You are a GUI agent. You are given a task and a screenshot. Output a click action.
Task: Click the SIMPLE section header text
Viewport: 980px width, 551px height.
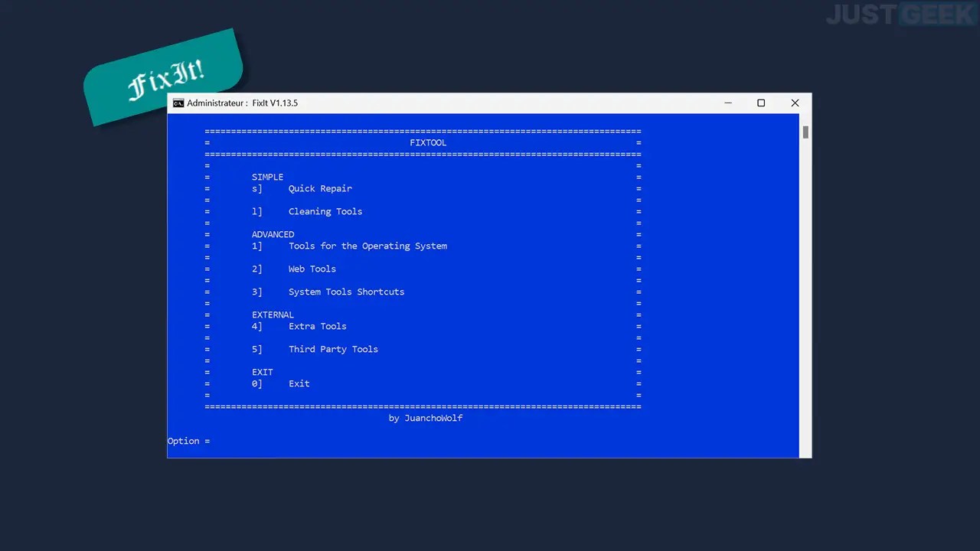tap(267, 177)
